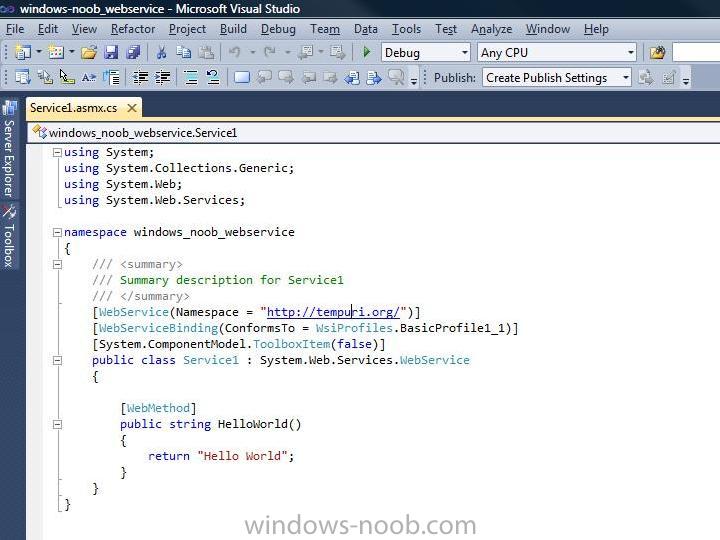The height and width of the screenshot is (540, 720).
Task: Click the Navigate Backward icon
Action: 305,52
